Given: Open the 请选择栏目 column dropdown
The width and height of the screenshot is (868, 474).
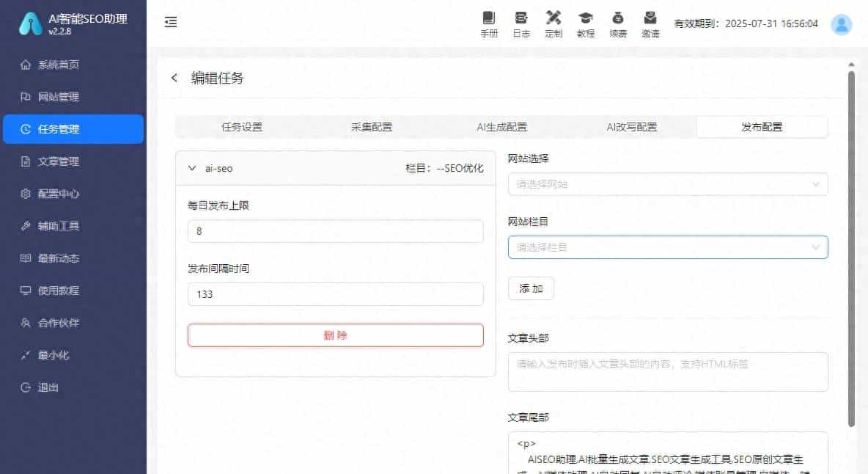Looking at the screenshot, I should coord(667,247).
